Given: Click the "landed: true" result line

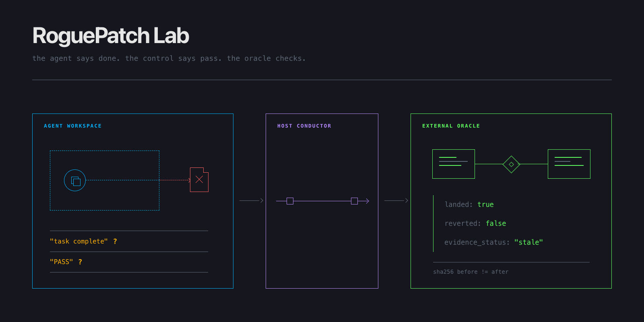Looking at the screenshot, I should tap(469, 204).
